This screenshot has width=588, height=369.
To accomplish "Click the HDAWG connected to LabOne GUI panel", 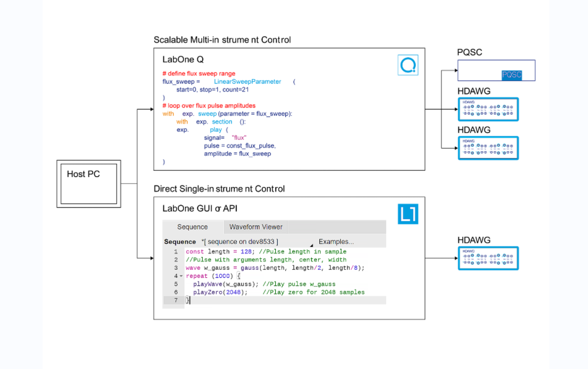I will [488, 258].
